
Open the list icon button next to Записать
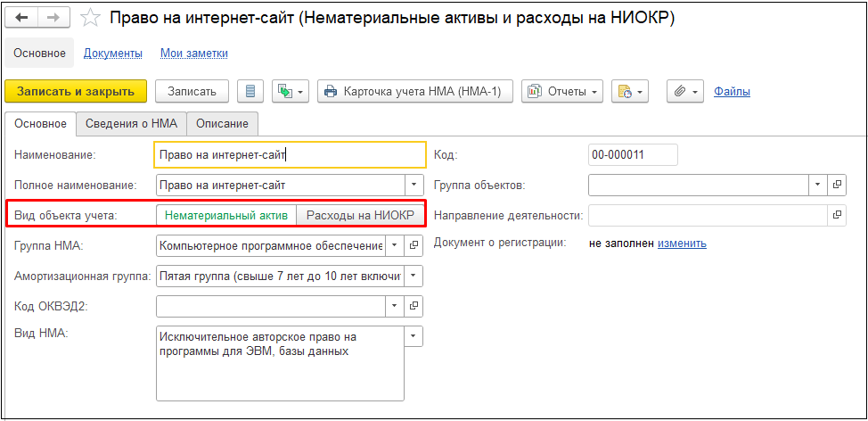(250, 91)
